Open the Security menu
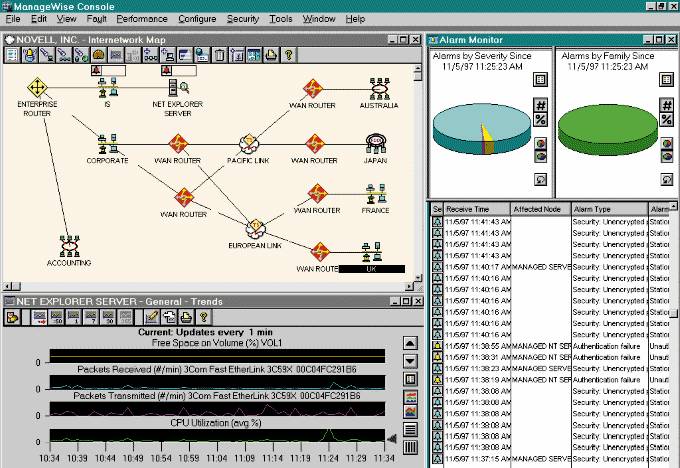This screenshot has height=468, width=680. click(x=243, y=19)
